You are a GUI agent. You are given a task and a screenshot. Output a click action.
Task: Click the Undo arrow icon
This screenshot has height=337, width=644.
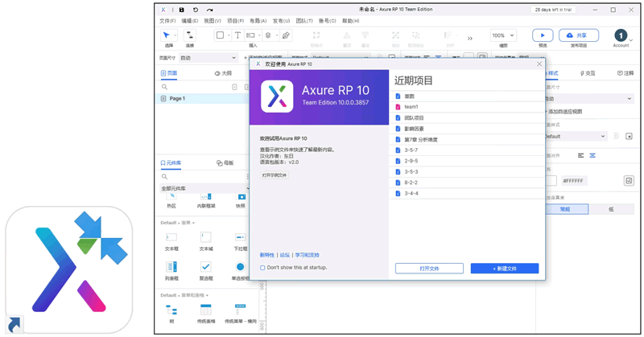(x=196, y=10)
